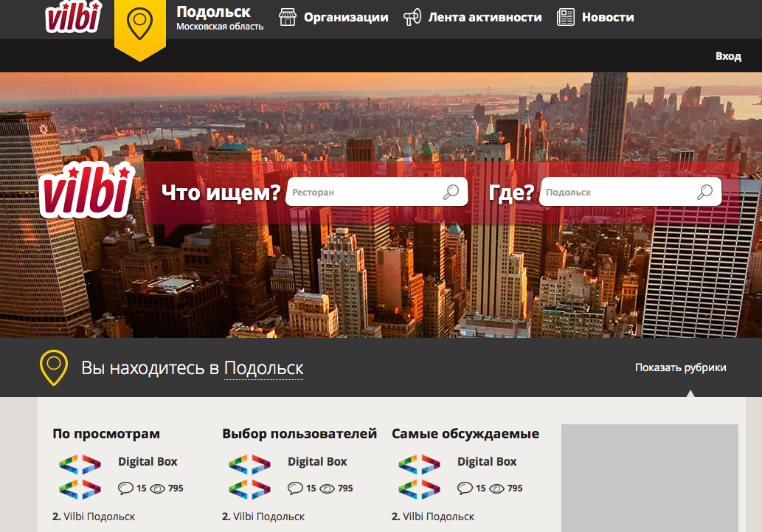Open the Организации menu item
Viewport: 762px width, 532px height.
tap(346, 18)
